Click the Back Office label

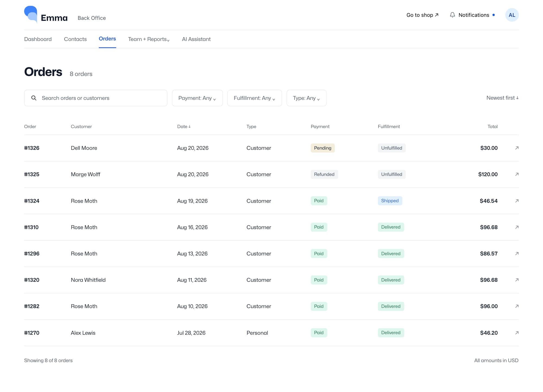click(x=92, y=18)
